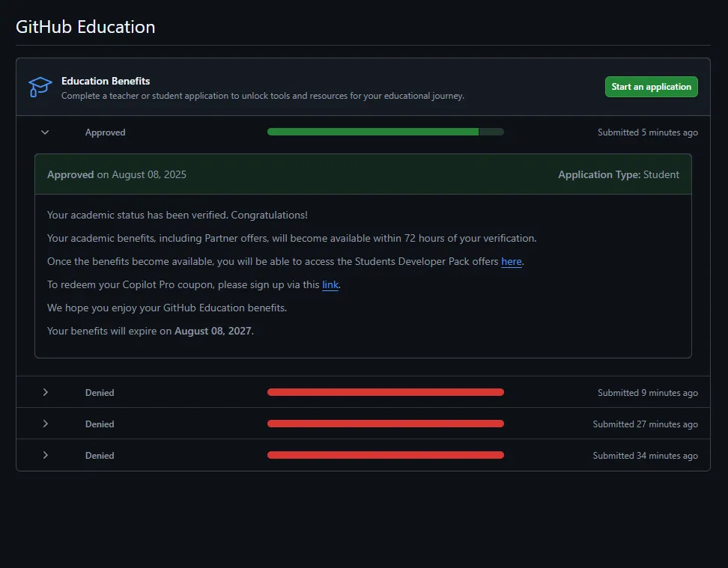Open the Copilot Pro coupon sign-up link

point(330,285)
